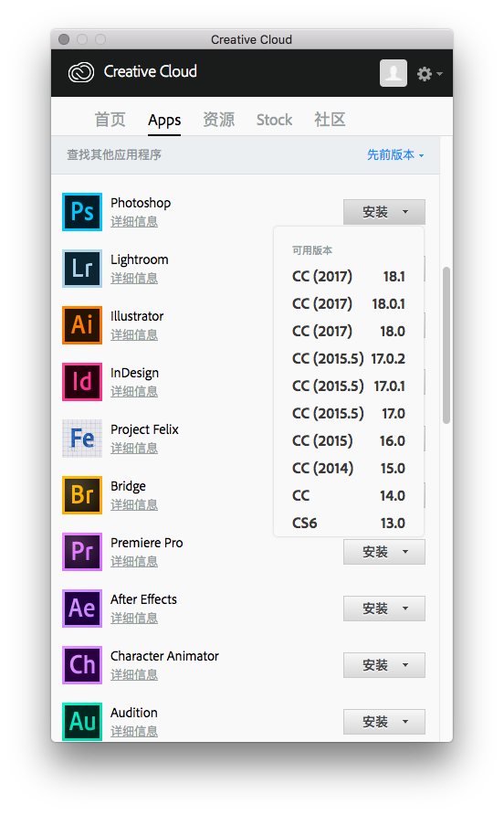Open Illustrator 详细信息 link
504x815 pixels.
[134, 335]
